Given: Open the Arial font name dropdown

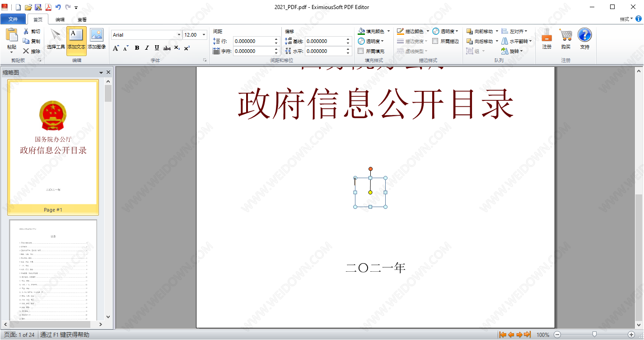Looking at the screenshot, I should 179,35.
